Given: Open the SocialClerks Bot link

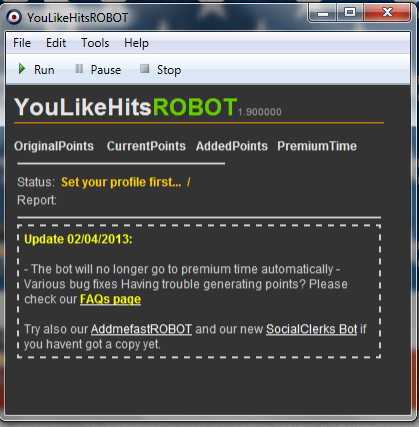Looking at the screenshot, I should pos(312,329).
